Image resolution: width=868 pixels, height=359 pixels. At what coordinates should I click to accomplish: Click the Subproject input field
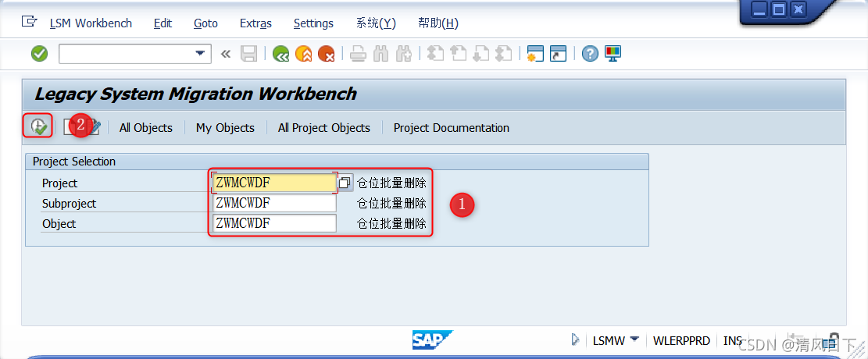274,203
